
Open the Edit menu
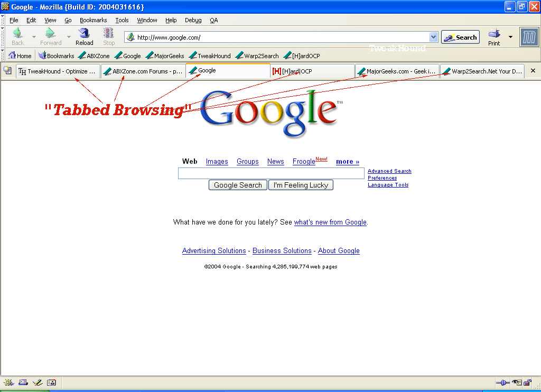(x=31, y=20)
